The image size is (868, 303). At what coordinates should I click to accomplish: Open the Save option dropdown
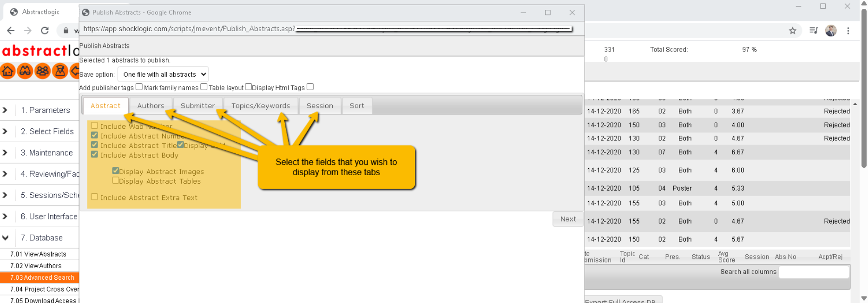163,74
